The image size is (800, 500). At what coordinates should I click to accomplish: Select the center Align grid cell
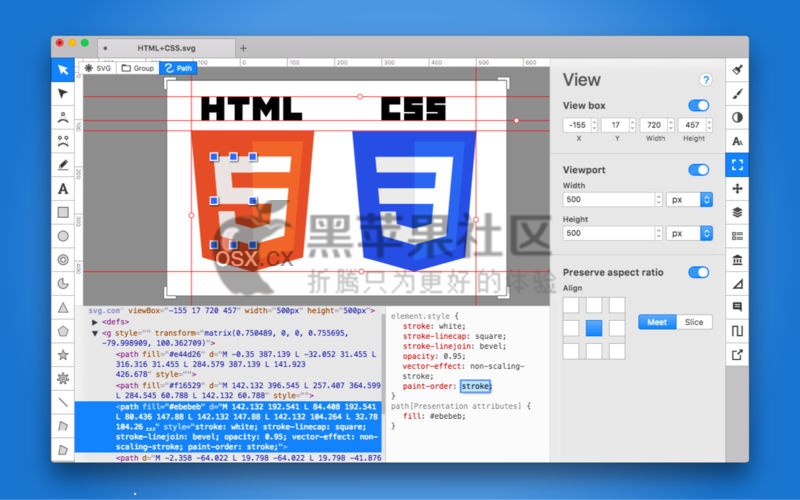pyautogui.click(x=594, y=328)
